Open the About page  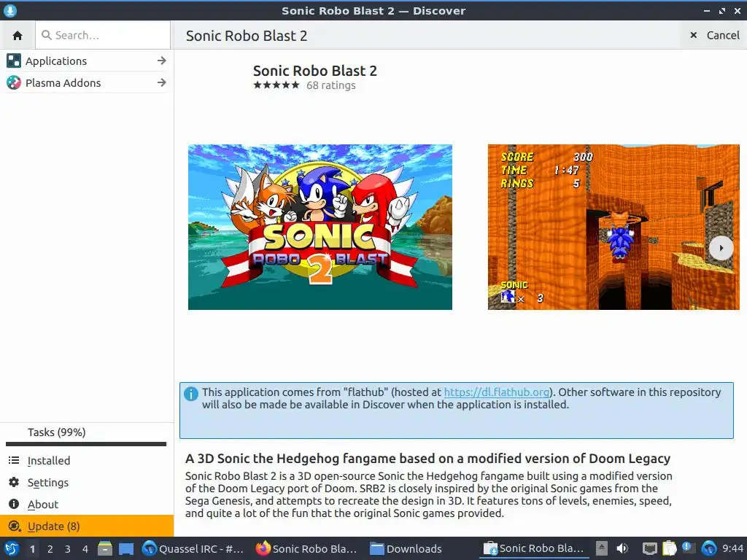point(87,505)
